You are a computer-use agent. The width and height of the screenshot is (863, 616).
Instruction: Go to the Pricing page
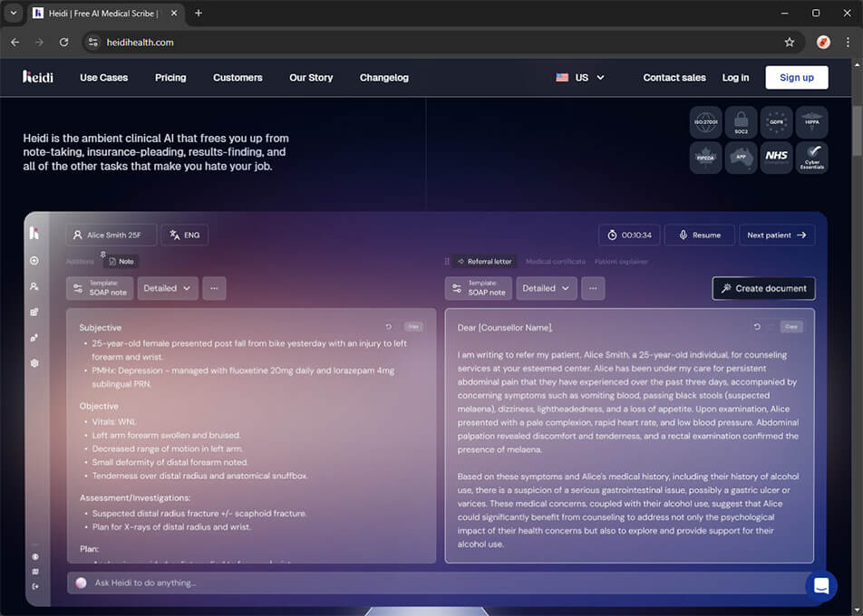(x=170, y=78)
